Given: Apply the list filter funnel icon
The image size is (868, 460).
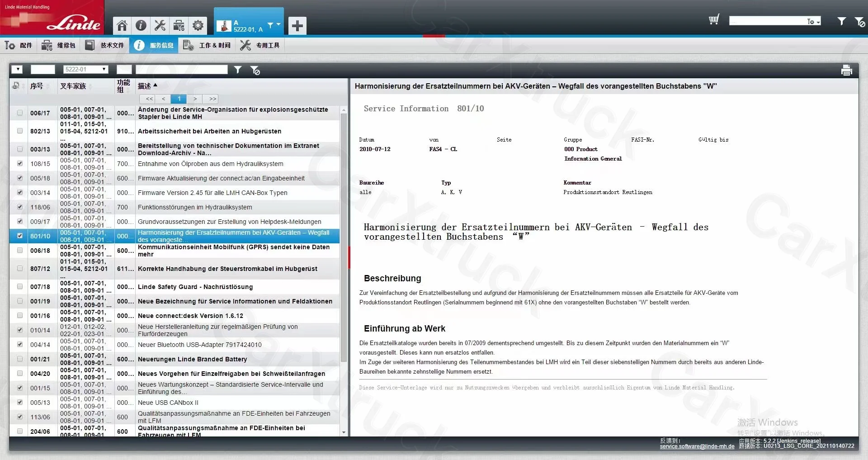Looking at the screenshot, I should pyautogui.click(x=238, y=70).
